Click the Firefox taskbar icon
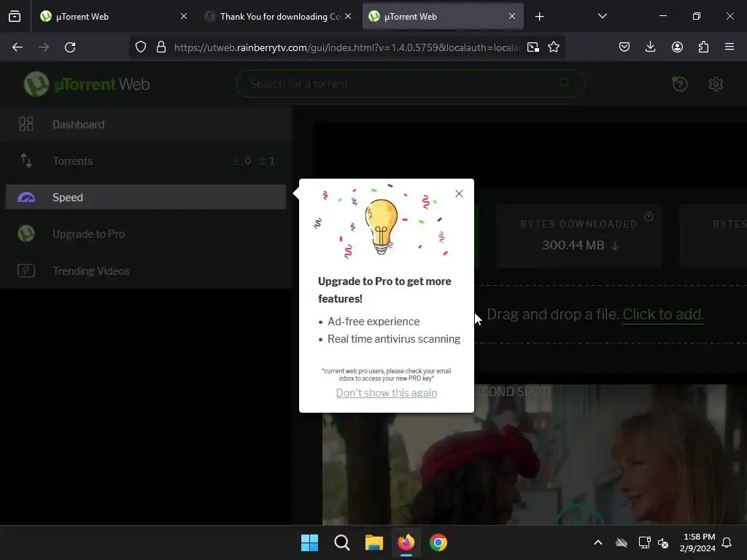The image size is (747, 560). coord(406,542)
